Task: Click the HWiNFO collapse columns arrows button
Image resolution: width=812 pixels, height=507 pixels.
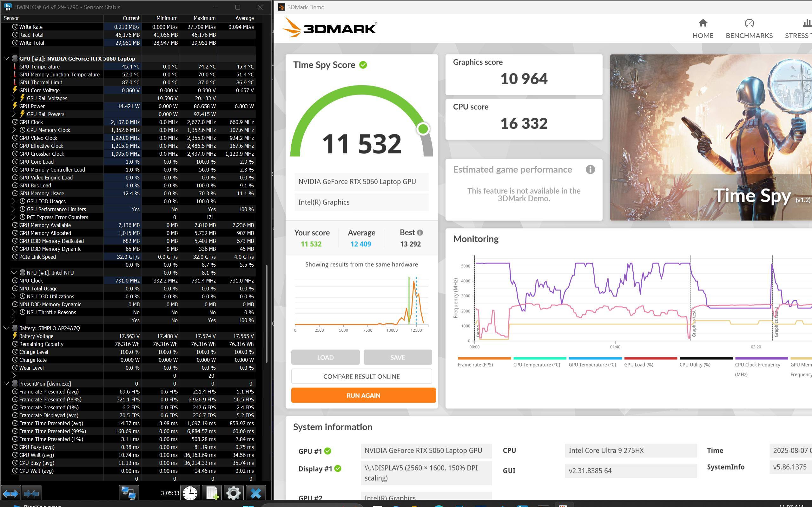Action: [31, 493]
